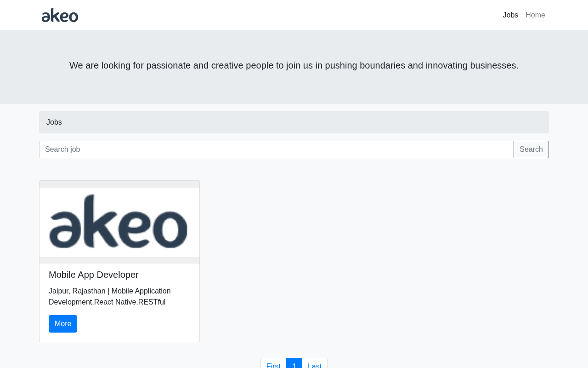
Task: Click 'innovating businesses' in the banner tagline
Action: [472, 65]
